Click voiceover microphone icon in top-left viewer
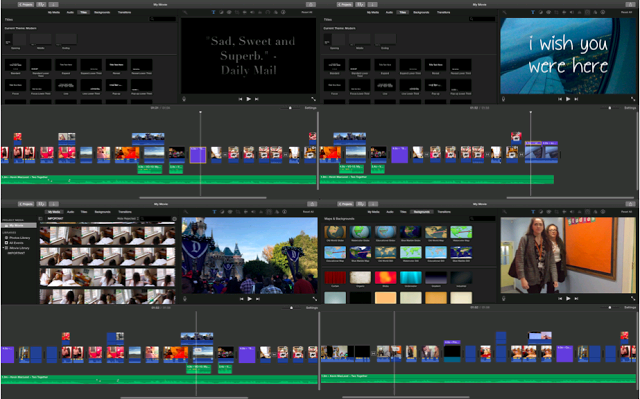Screen dimensions: 640x399 point(184,99)
